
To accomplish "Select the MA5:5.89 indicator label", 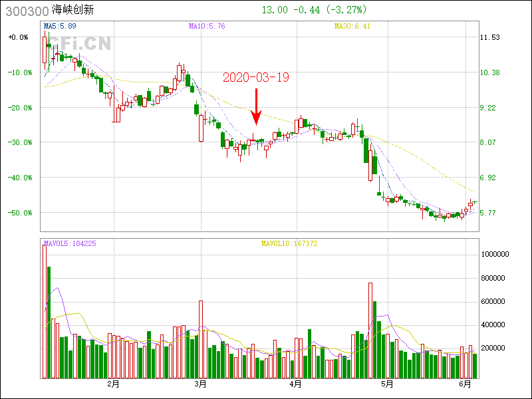I will pyautogui.click(x=60, y=27).
